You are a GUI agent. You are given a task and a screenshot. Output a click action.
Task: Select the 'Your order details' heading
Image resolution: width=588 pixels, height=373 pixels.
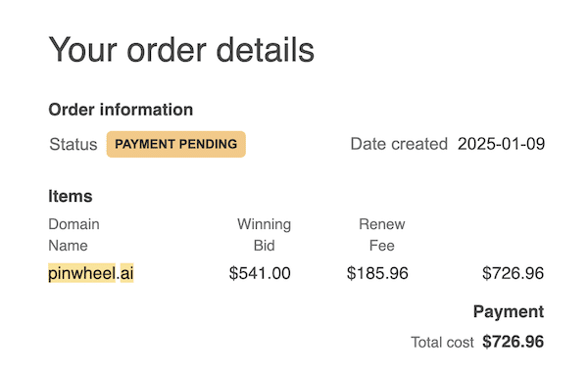pos(181,50)
